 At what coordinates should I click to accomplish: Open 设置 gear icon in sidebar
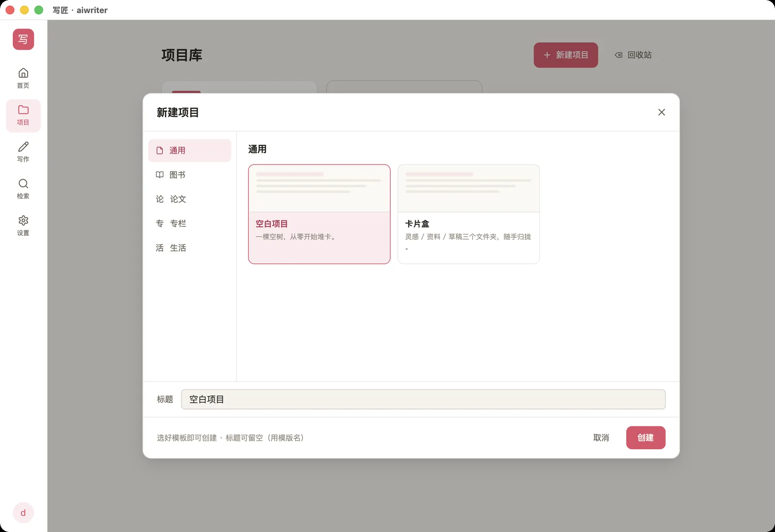click(23, 226)
